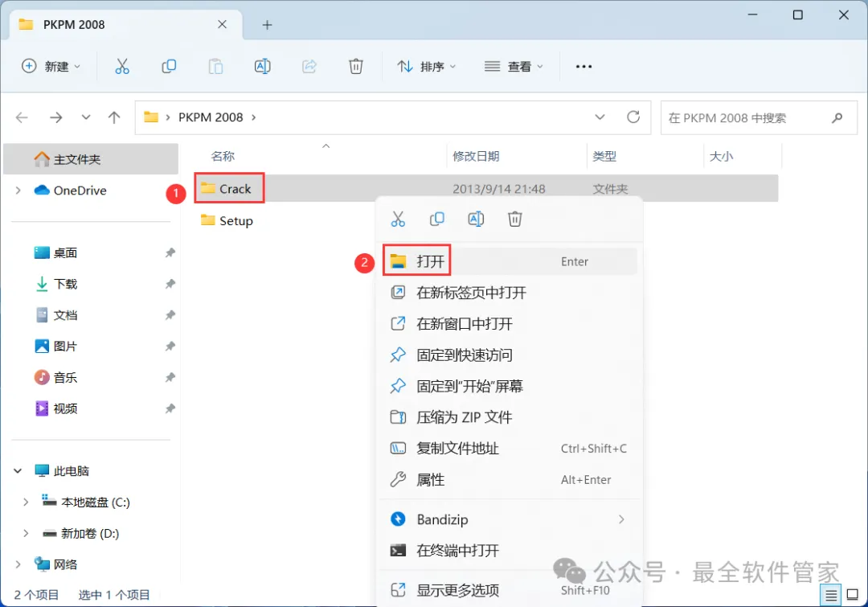The width and height of the screenshot is (868, 607).
Task: Select This PC (此电脑) in the navigation pane
Action: [71, 471]
